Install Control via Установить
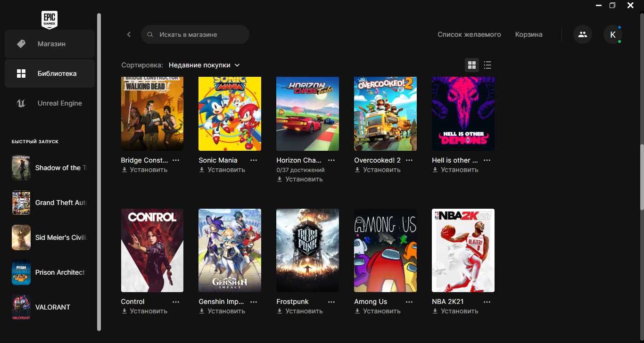 [145, 311]
